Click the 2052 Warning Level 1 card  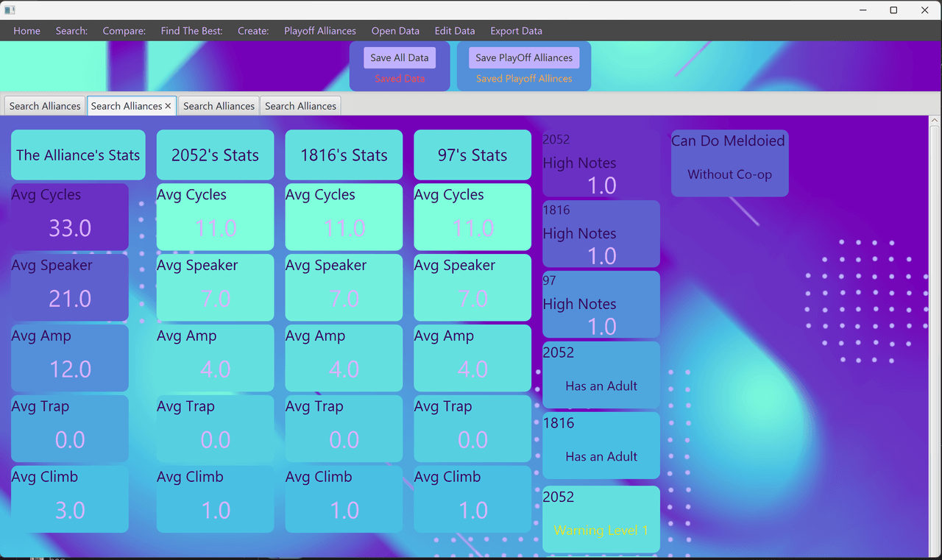click(601, 520)
